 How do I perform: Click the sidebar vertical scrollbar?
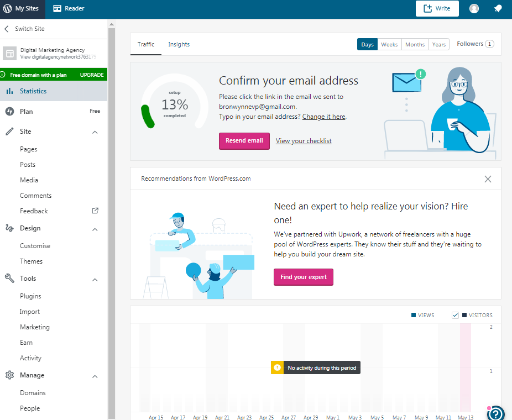click(112, 221)
